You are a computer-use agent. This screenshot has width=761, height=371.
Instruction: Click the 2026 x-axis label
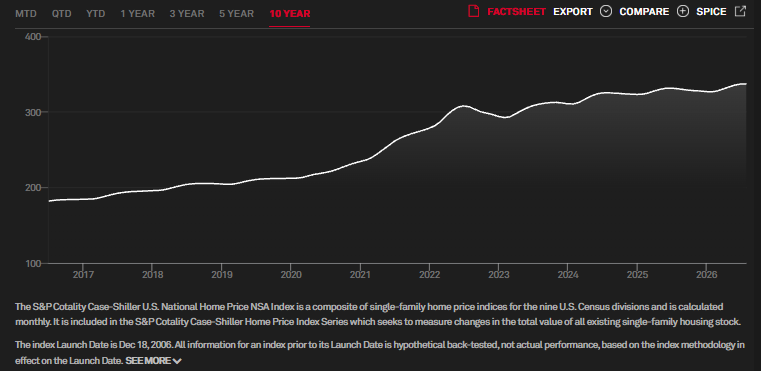coord(707,275)
